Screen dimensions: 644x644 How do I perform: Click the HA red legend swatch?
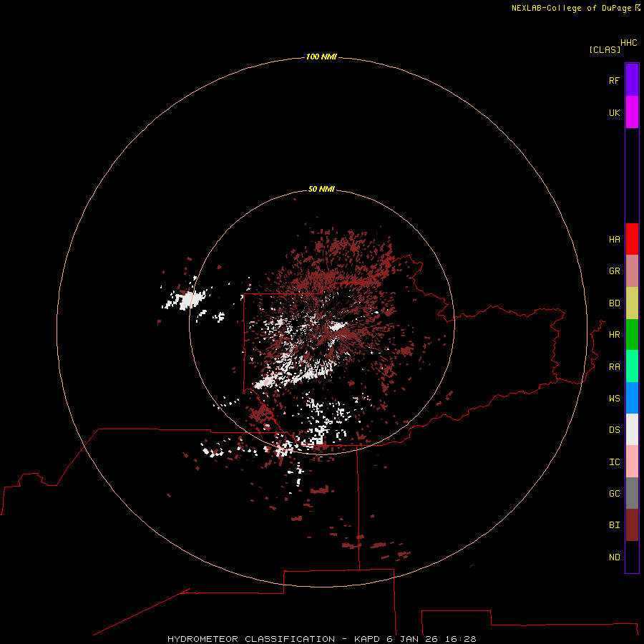click(632, 239)
